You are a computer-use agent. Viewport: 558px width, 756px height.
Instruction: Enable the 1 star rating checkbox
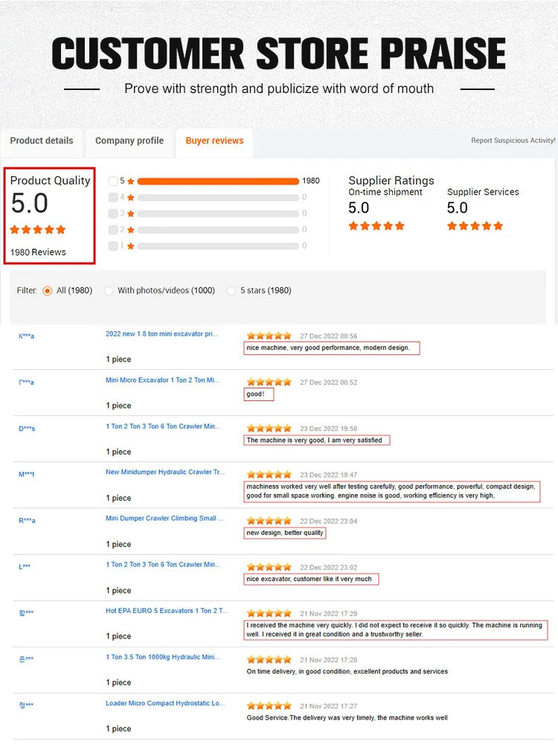pyautogui.click(x=113, y=246)
